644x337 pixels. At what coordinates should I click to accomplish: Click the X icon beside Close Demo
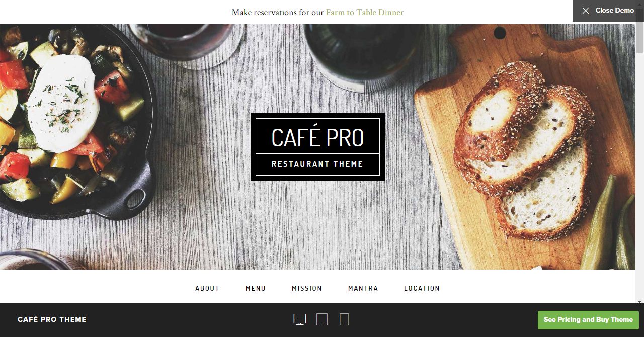(586, 11)
